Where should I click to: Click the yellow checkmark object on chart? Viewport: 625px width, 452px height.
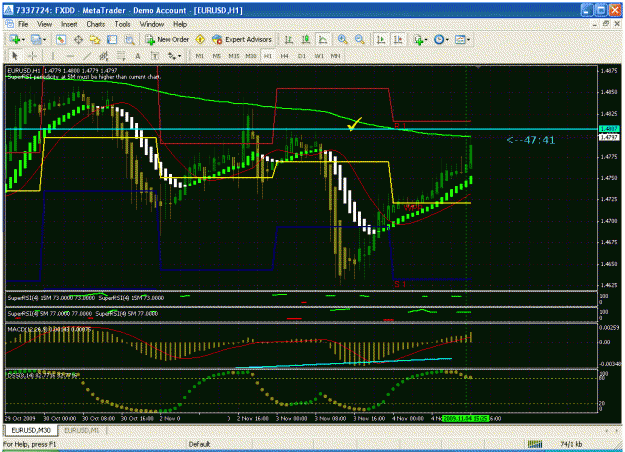pos(354,124)
